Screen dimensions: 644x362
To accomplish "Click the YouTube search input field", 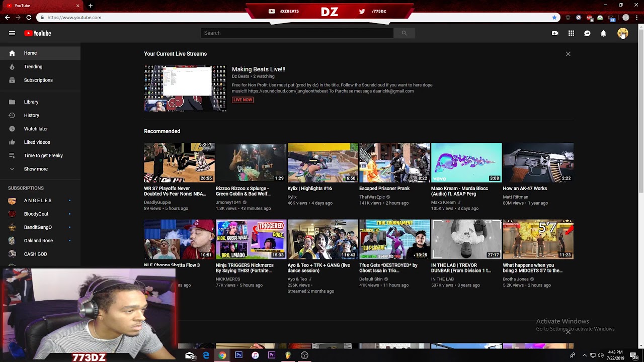I will [297, 33].
